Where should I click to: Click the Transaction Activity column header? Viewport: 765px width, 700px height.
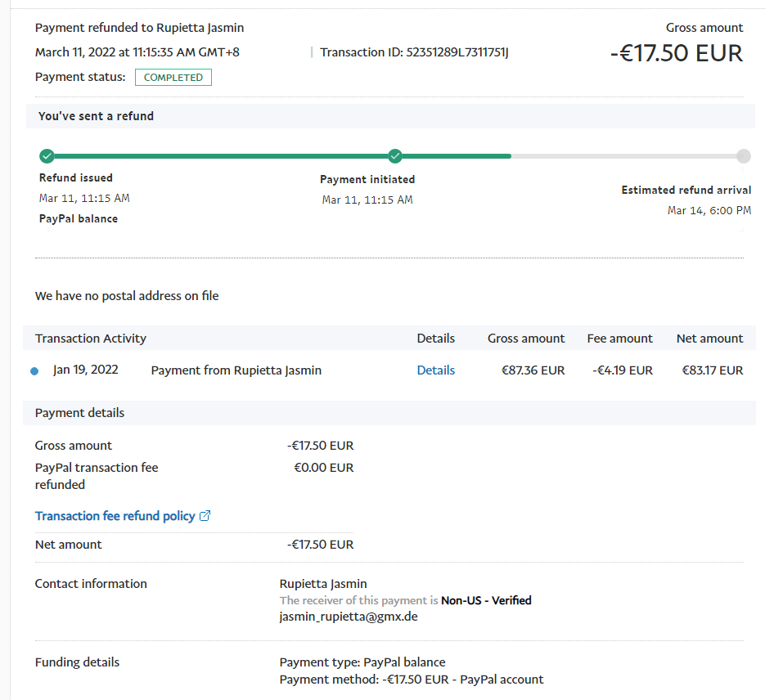[91, 339]
